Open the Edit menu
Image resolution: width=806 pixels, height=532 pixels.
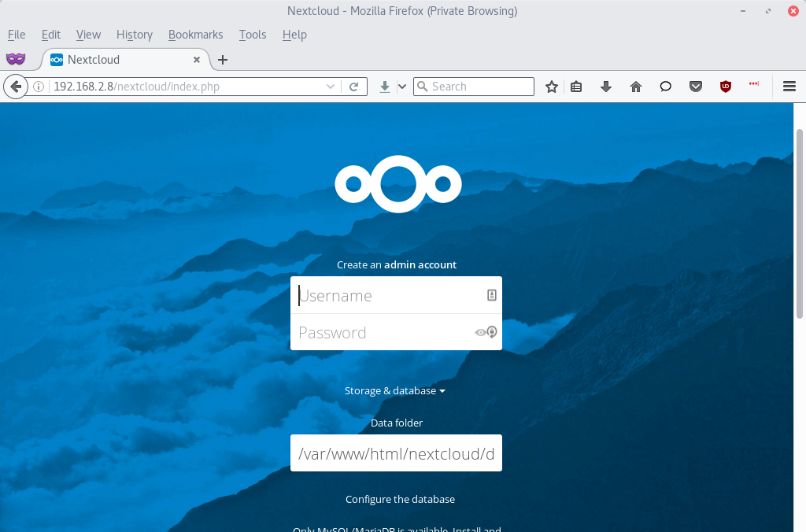[x=51, y=35]
